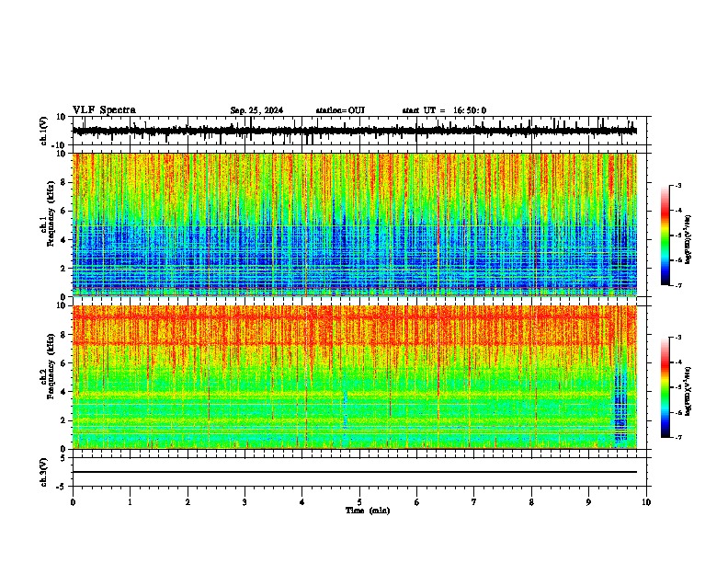Screen dimensions: 728x563
Task: Click the flat ch.3 (V) trace line
Action: click(355, 472)
